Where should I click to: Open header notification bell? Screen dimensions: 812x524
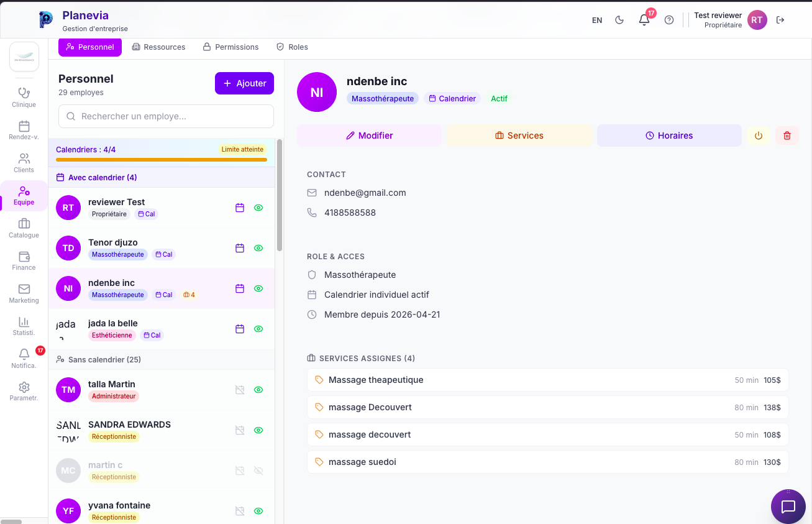644,20
